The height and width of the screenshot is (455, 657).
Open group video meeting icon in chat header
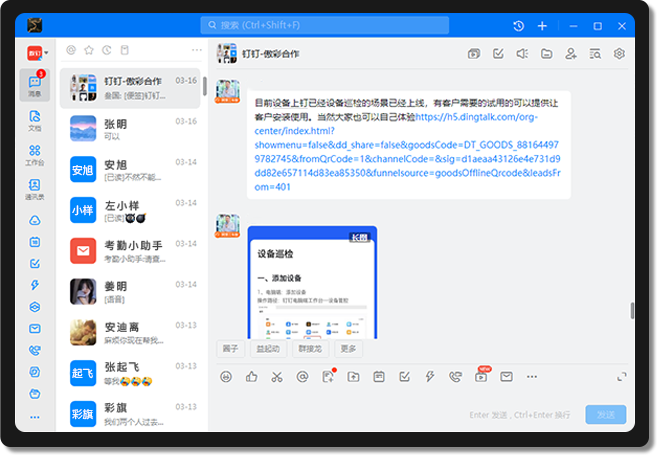click(x=474, y=54)
